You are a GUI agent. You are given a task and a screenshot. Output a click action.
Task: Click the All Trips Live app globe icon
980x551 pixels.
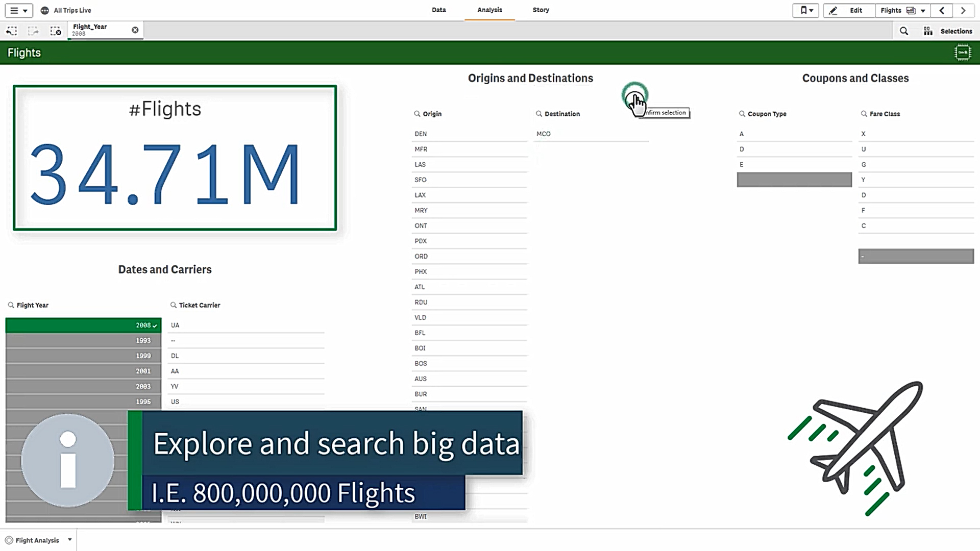pos(45,10)
